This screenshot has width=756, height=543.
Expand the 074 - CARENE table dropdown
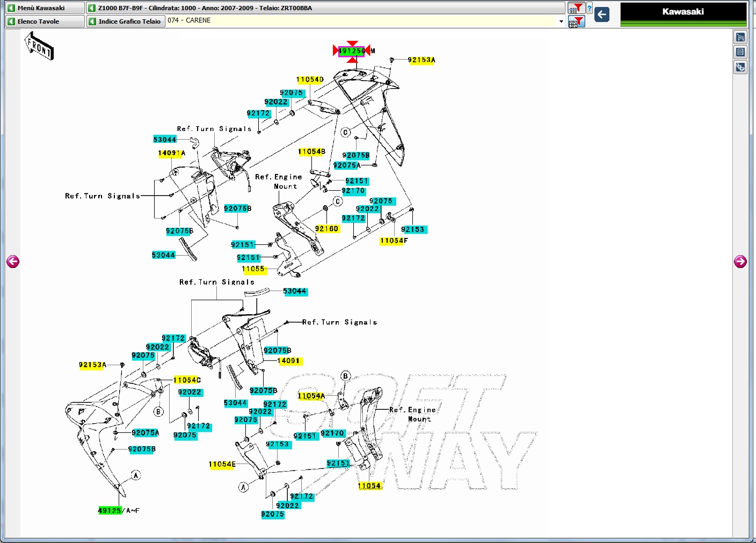[561, 21]
